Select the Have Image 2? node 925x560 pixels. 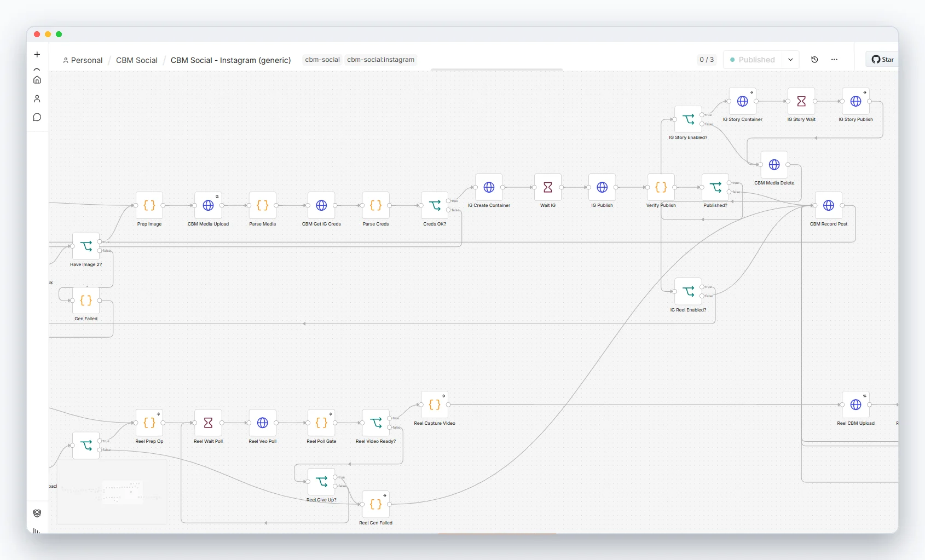pyautogui.click(x=86, y=246)
